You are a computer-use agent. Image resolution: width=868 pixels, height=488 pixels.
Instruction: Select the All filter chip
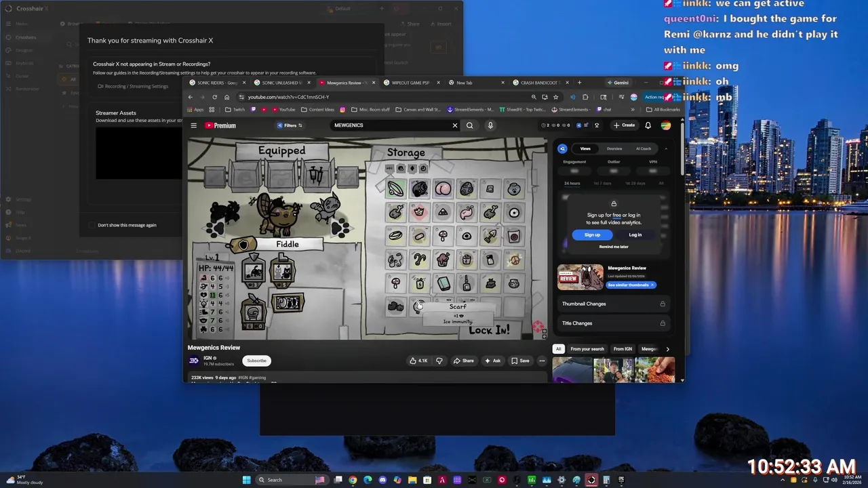point(559,349)
